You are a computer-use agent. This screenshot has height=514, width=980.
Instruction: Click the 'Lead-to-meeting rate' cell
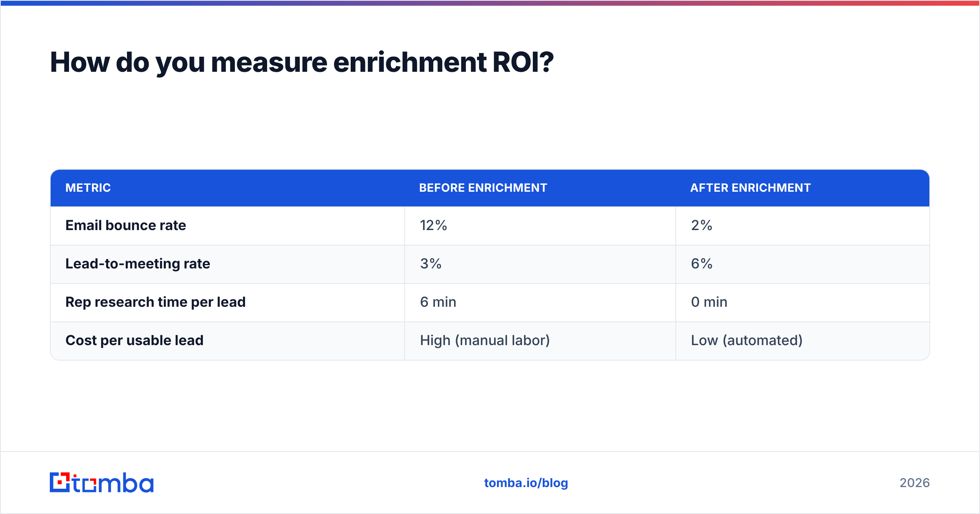[227, 264]
